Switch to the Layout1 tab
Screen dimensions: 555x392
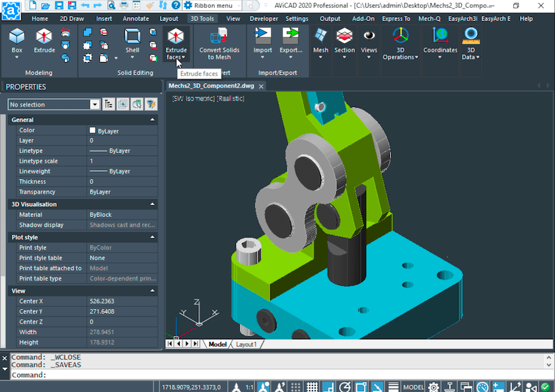pyautogui.click(x=246, y=344)
